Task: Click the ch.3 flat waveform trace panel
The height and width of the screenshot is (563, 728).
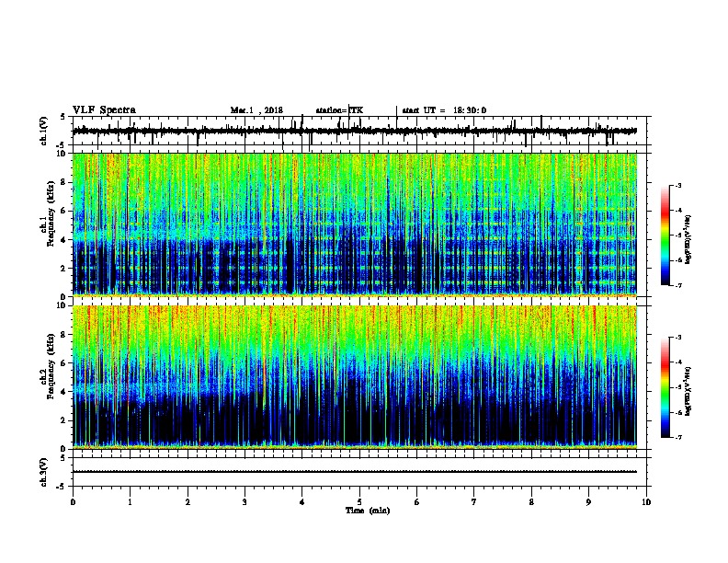Action: click(358, 472)
